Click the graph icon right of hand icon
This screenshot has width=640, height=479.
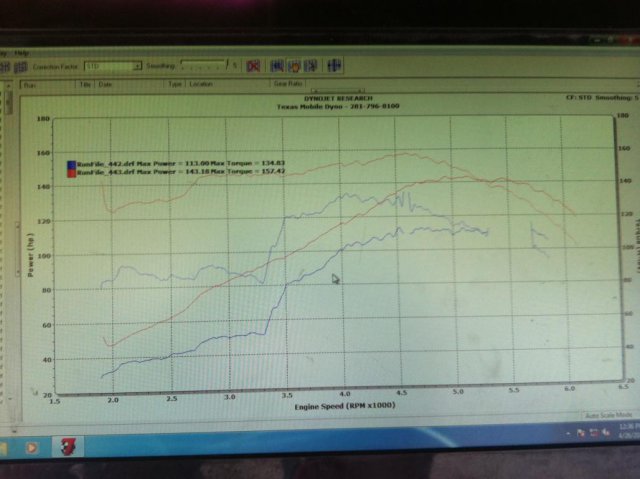[311, 66]
